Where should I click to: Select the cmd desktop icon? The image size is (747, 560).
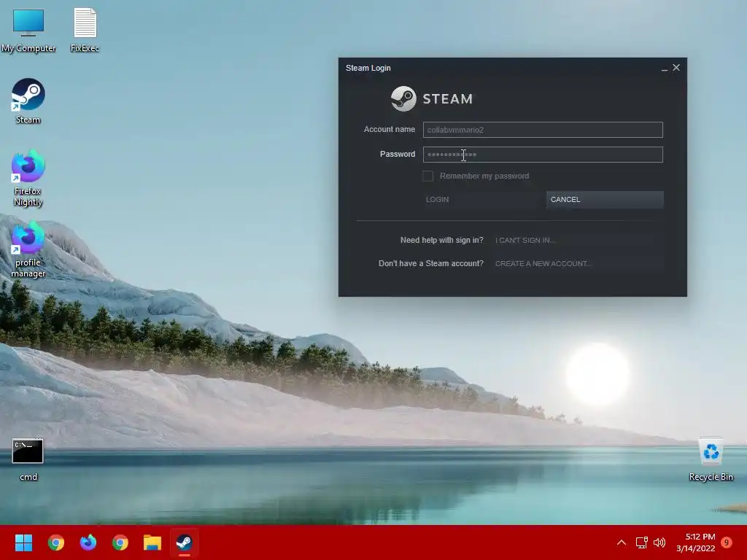(28, 459)
